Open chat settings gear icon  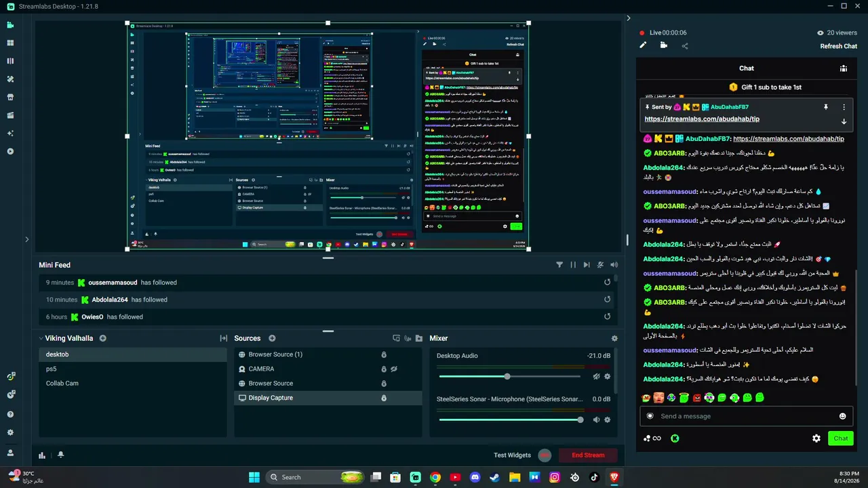(x=816, y=439)
